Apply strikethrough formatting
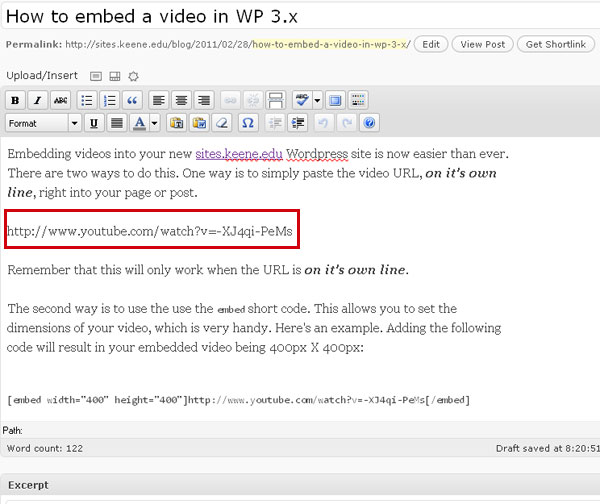 [x=60, y=100]
